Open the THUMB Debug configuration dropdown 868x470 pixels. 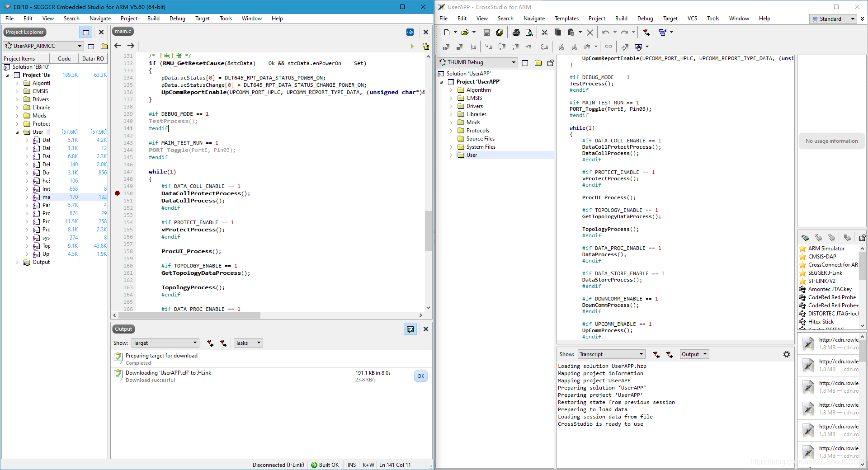[x=477, y=62]
